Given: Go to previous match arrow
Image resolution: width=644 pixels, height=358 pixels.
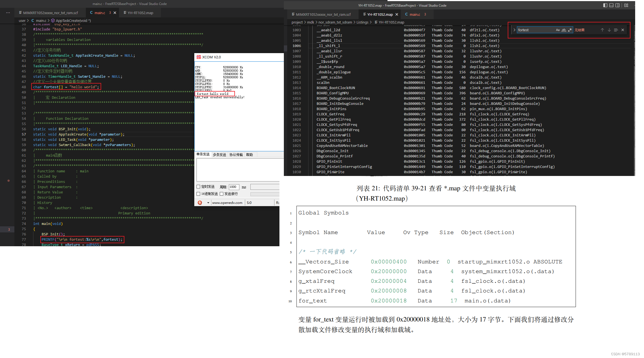Looking at the screenshot, I should point(602,30).
